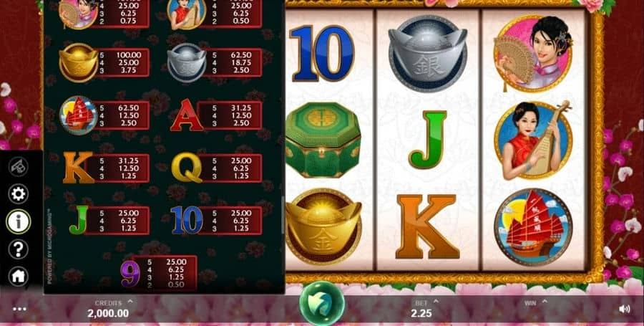
Task: Go to home via house icon
Action: point(19,277)
